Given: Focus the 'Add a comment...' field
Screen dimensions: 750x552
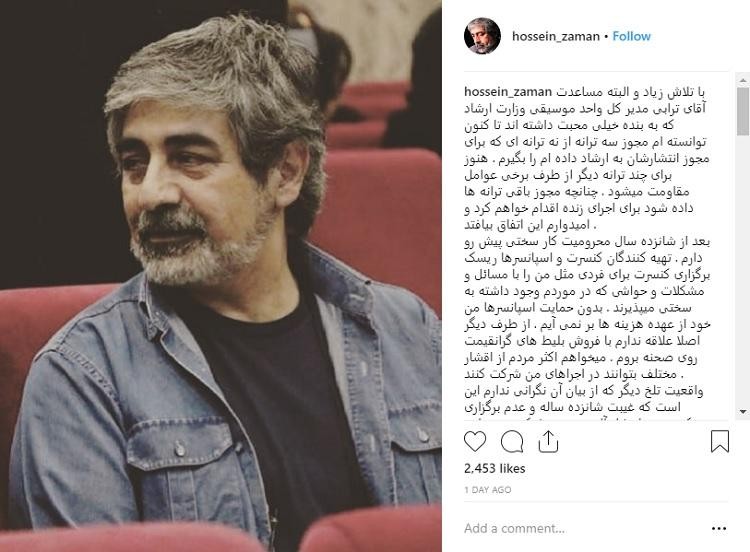Looking at the screenshot, I should 584,528.
